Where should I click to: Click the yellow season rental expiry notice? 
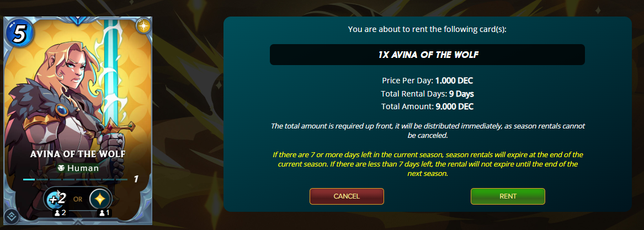pos(428,163)
